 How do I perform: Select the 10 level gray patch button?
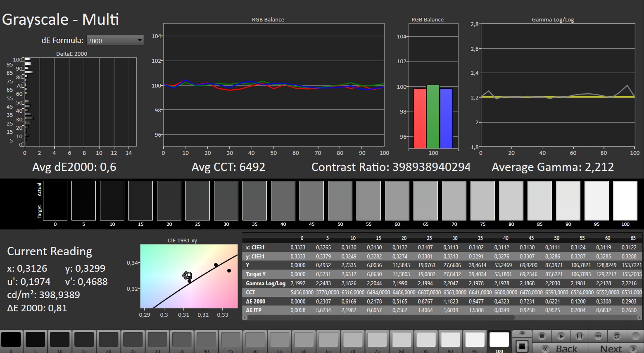pos(60,341)
